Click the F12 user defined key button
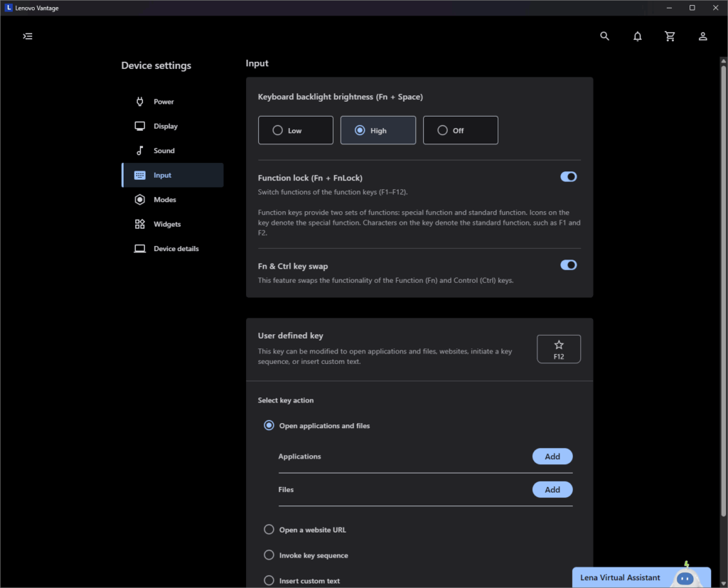Viewport: 728px width, 588px height. [558, 349]
